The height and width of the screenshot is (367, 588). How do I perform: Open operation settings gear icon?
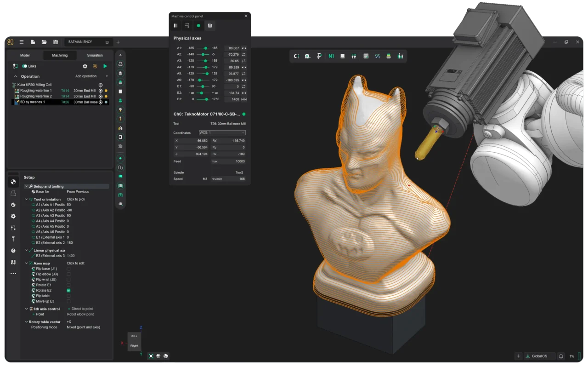tap(85, 66)
